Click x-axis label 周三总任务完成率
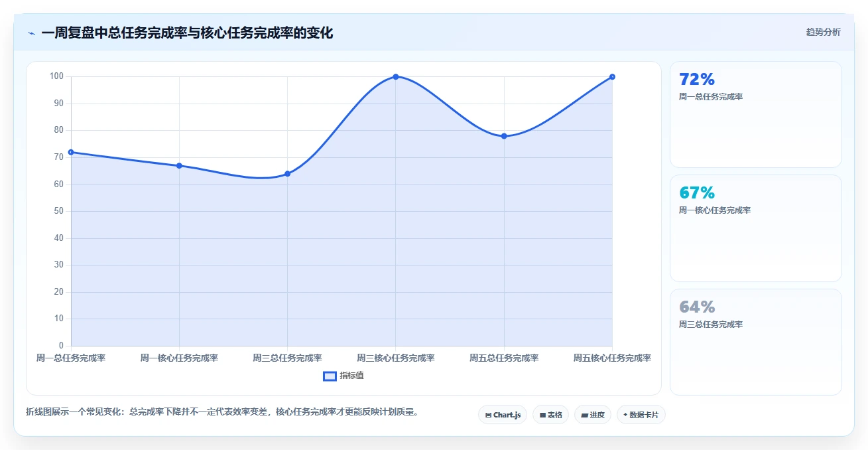Viewport: 868px width, 450px height. (287, 358)
